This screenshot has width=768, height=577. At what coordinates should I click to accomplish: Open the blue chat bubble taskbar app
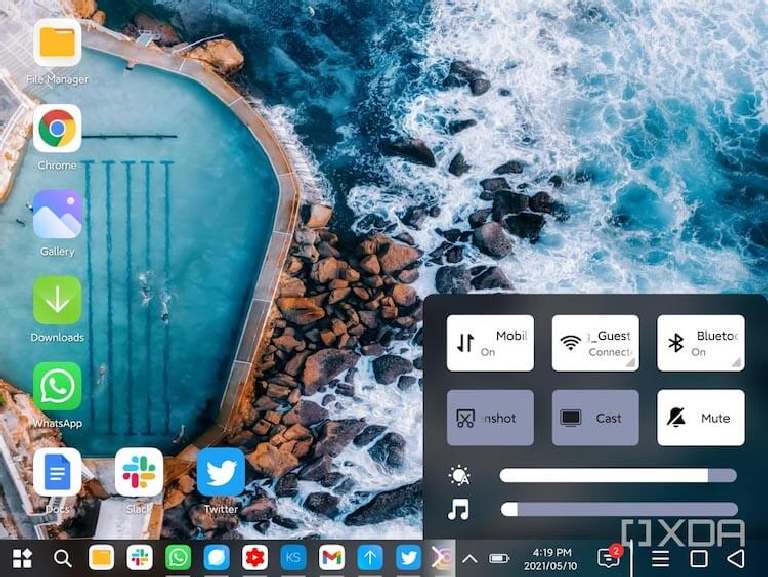(x=216, y=557)
